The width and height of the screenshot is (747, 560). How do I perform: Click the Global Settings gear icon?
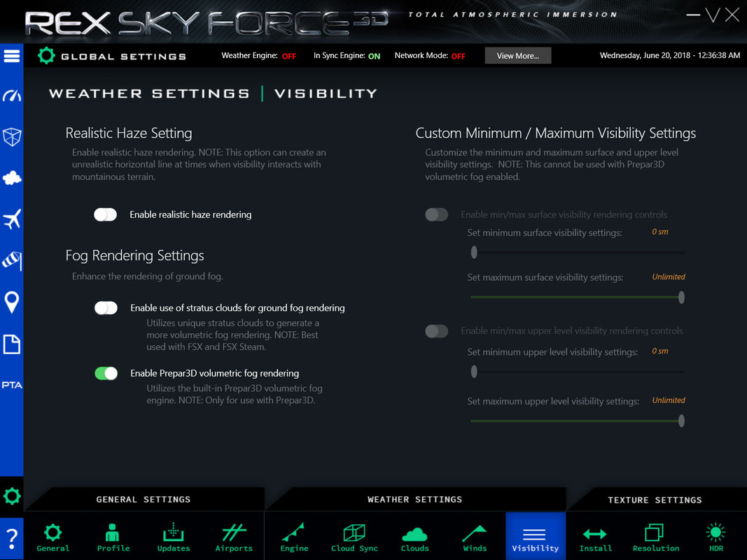46,56
